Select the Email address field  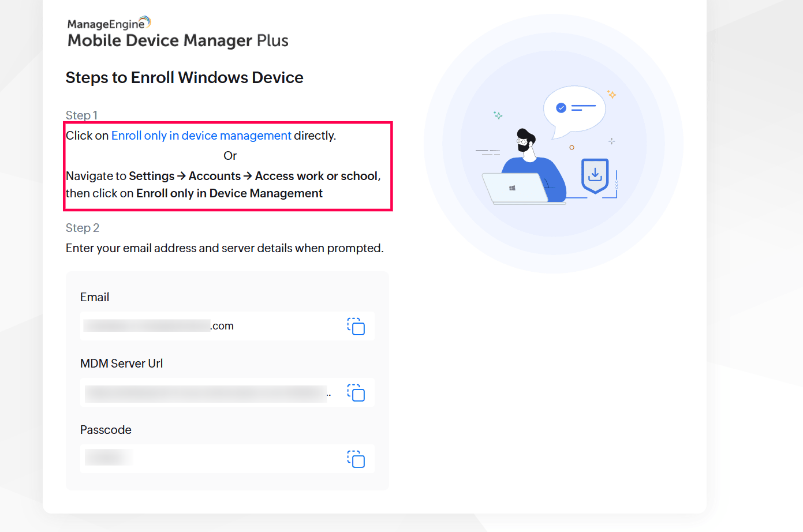(227, 326)
